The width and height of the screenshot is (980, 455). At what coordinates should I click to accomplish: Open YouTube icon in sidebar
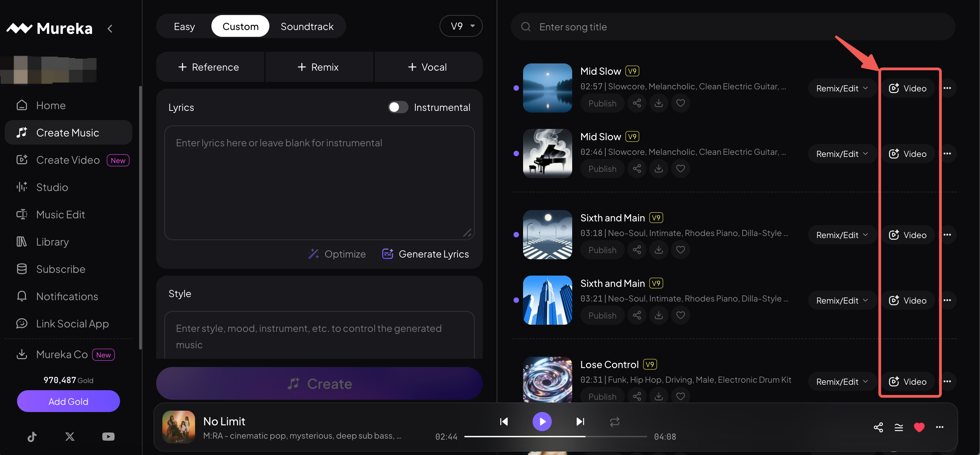click(108, 436)
